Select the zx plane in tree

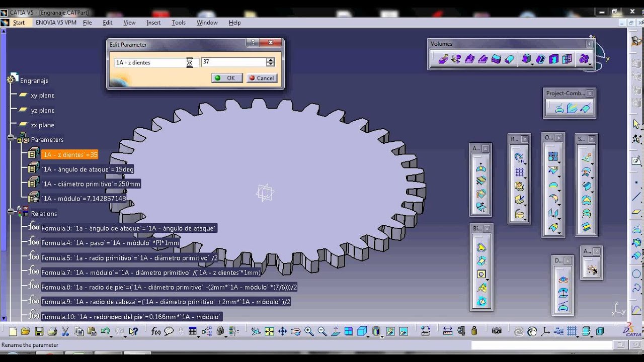tap(42, 125)
